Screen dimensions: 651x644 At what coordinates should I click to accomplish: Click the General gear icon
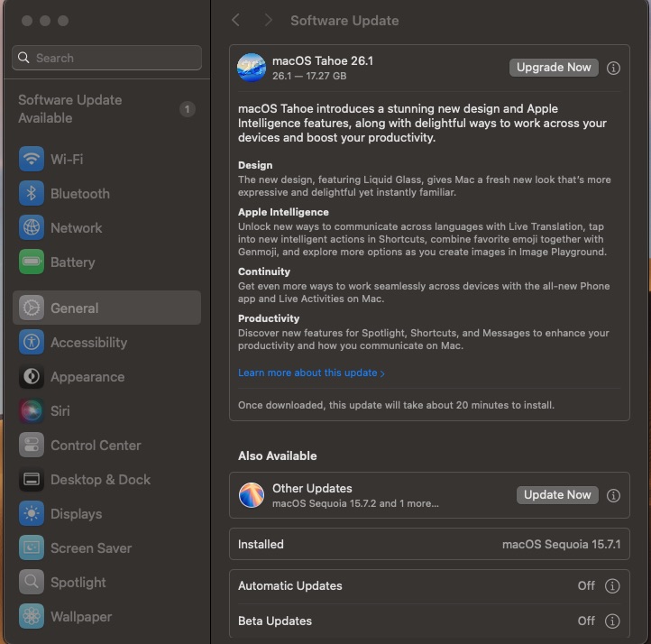32,308
